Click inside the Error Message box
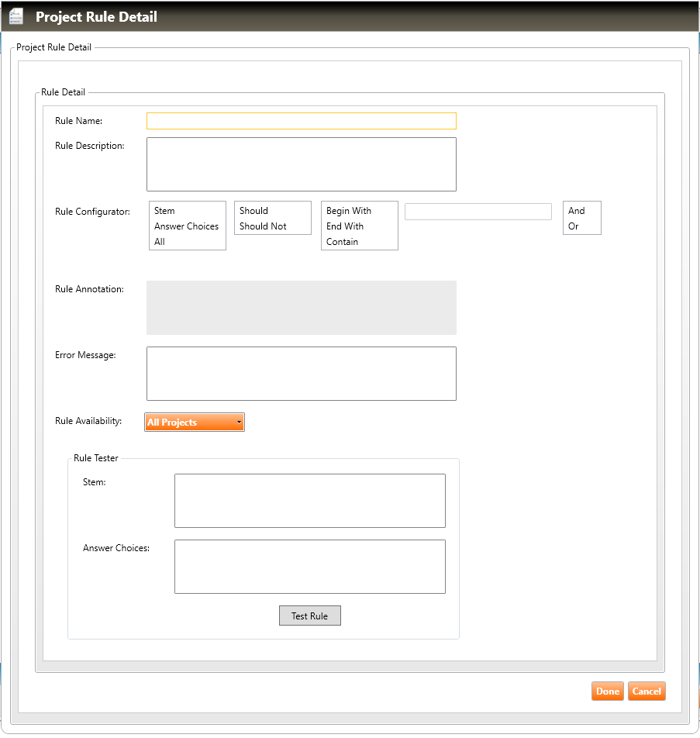Image resolution: width=700 pixels, height=738 pixels. tap(301, 374)
